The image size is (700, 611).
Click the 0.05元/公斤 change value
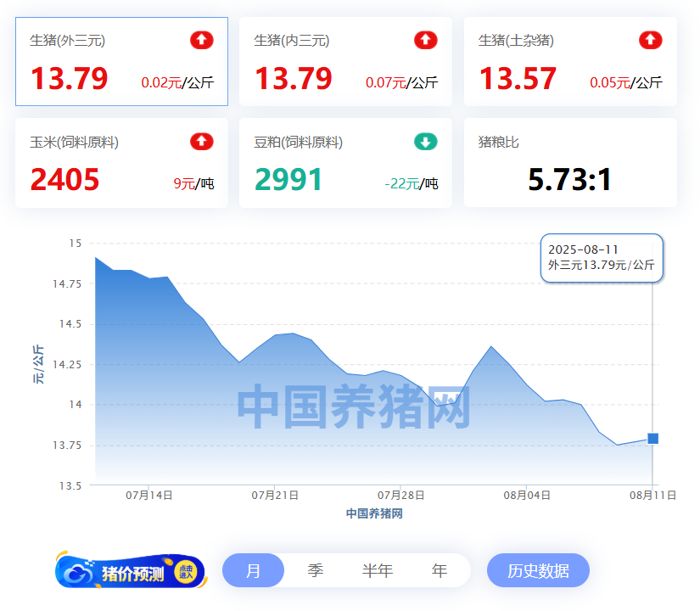(x=626, y=82)
